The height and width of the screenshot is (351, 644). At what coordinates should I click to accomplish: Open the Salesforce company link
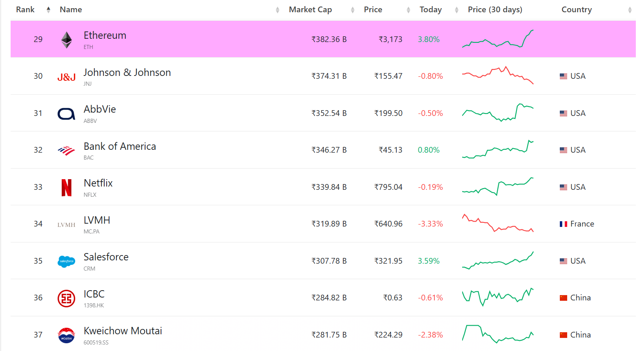106,257
